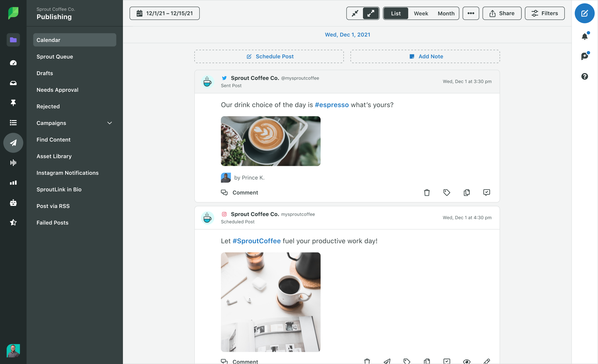Switch to Week view
This screenshot has width=598, height=364.
(421, 13)
